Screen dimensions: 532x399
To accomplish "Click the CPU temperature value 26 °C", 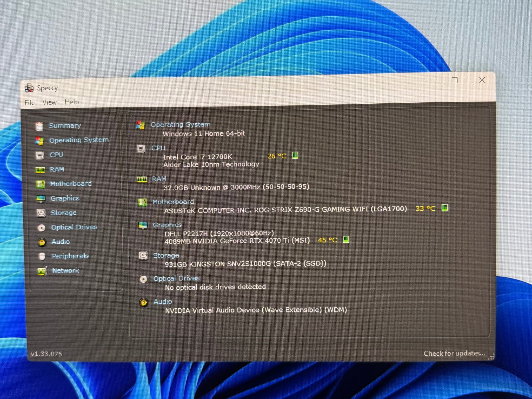I will (x=277, y=156).
